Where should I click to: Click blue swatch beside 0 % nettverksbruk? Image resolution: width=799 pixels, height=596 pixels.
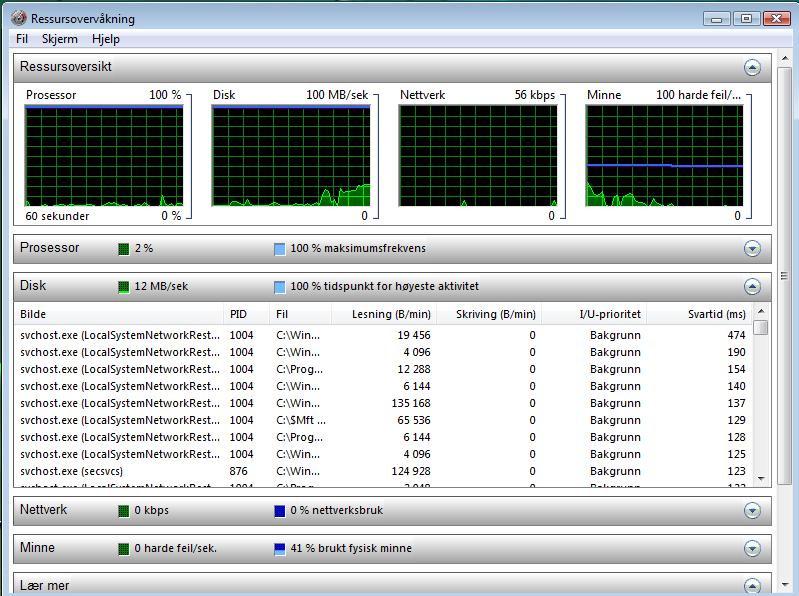click(280, 511)
